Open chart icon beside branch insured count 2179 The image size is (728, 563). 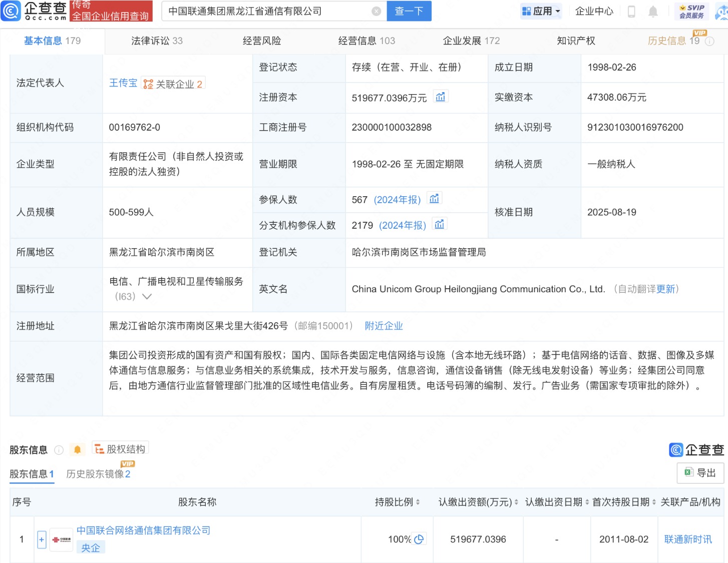click(439, 224)
